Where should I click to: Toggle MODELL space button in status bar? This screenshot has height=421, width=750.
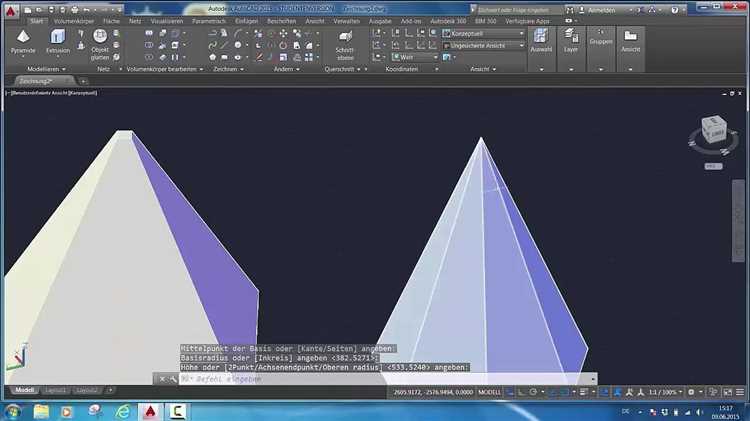coord(489,392)
